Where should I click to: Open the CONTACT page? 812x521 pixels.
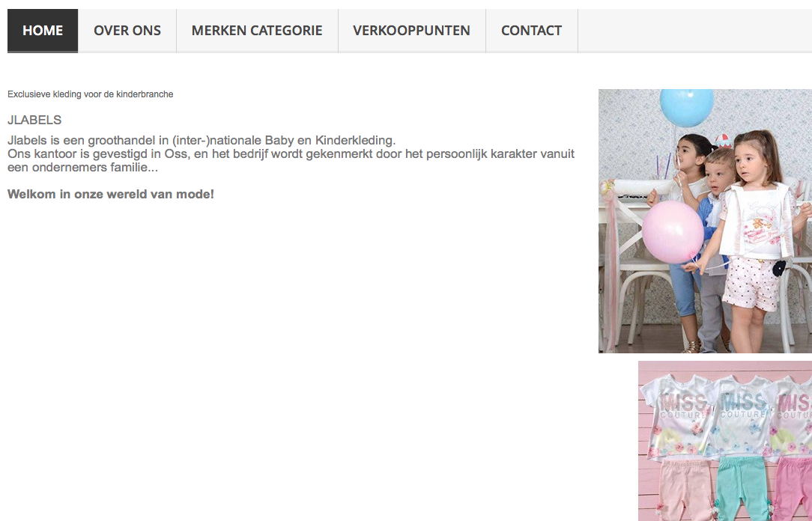[532, 31]
